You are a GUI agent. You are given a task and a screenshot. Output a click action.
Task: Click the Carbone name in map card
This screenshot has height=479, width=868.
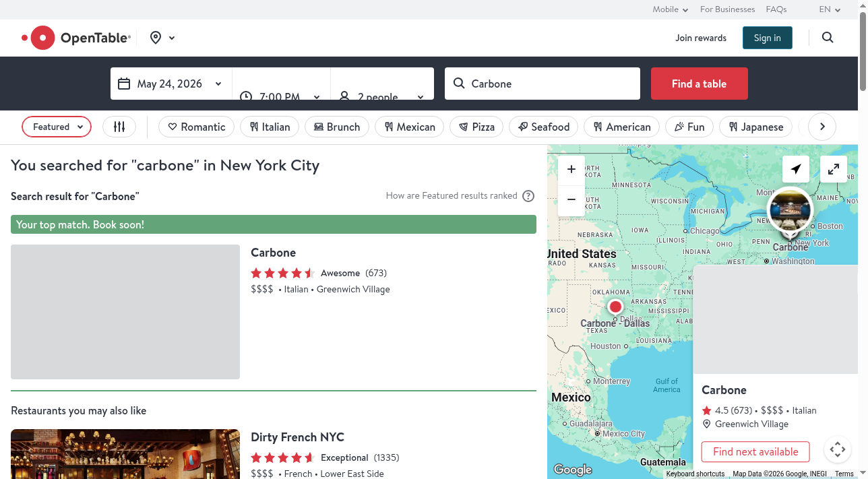pyautogui.click(x=724, y=390)
